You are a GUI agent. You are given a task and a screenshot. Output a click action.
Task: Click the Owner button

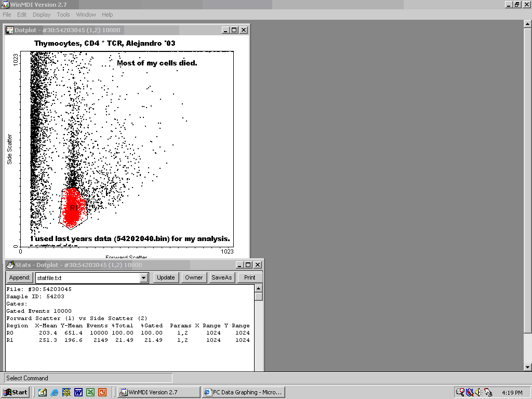coord(194,277)
